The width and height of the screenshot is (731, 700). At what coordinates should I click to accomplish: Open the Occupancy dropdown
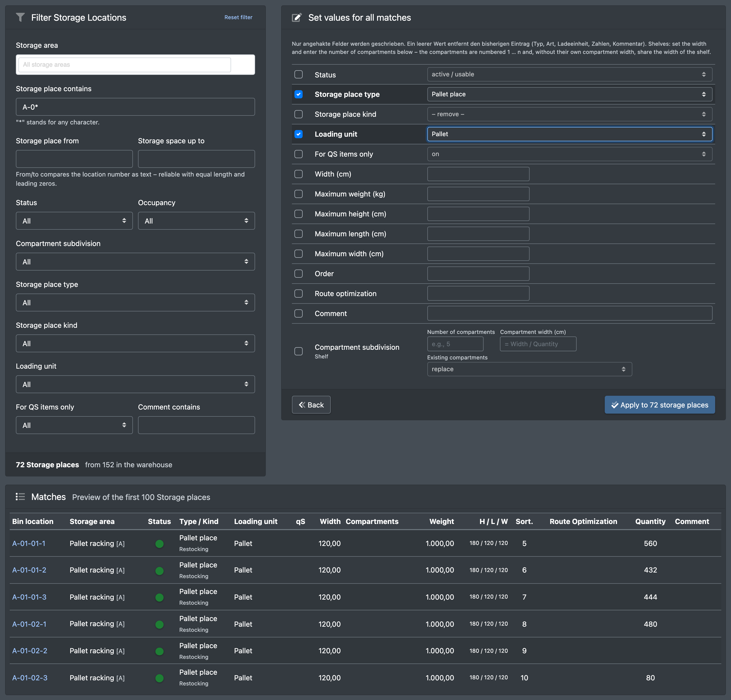click(196, 221)
